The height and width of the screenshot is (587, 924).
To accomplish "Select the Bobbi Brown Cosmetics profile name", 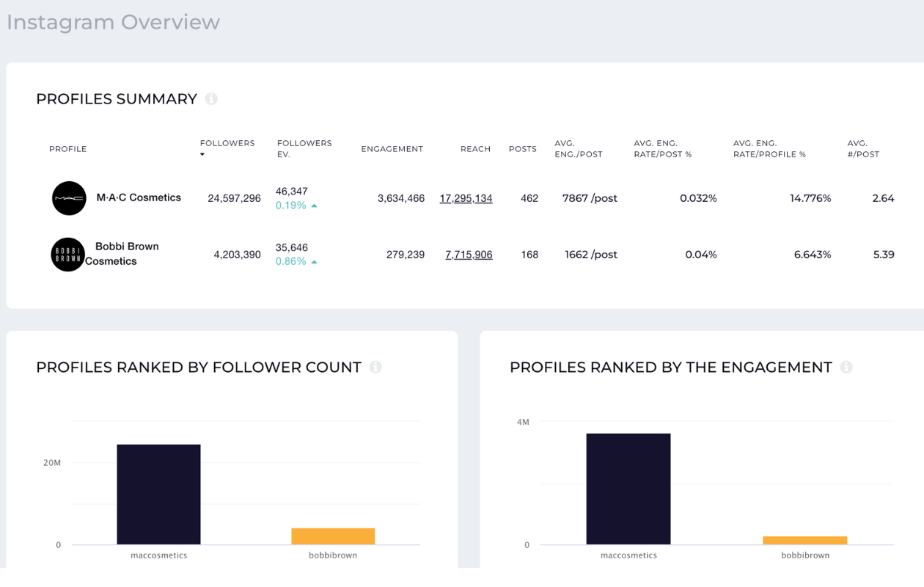I will [x=122, y=254].
